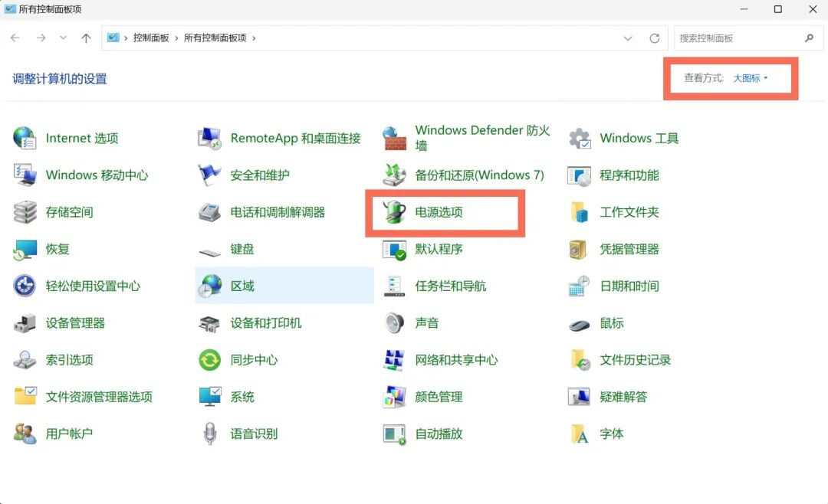Open the 日期和时间 calendar icon
Image resolution: width=828 pixels, height=504 pixels.
pyautogui.click(x=580, y=286)
